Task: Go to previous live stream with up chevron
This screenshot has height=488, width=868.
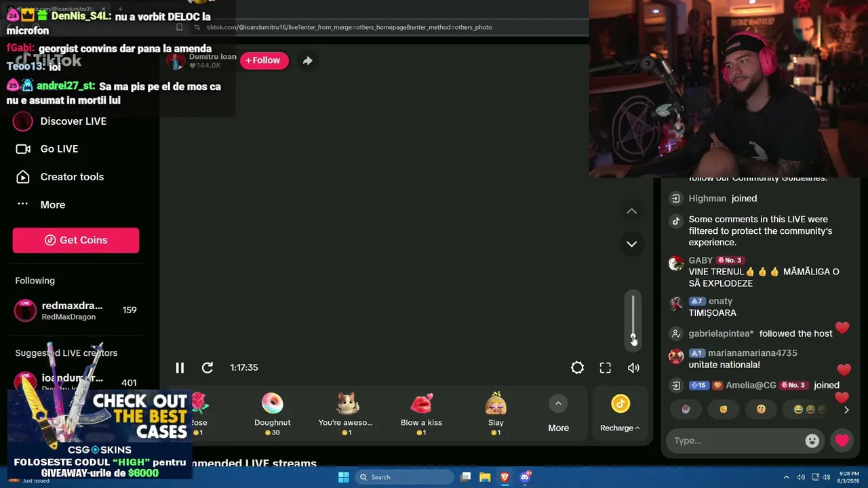Action: click(631, 211)
